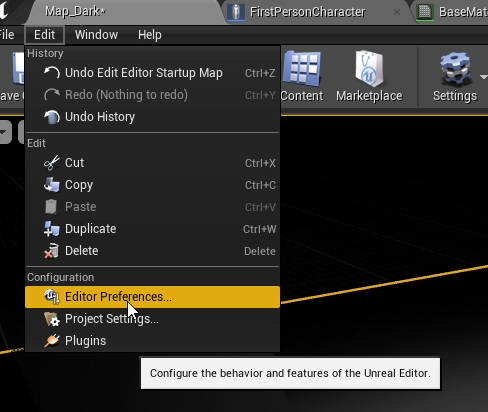Open the Content browser from toolbar
Image resolution: width=488 pixels, height=412 pixels.
coord(302,76)
